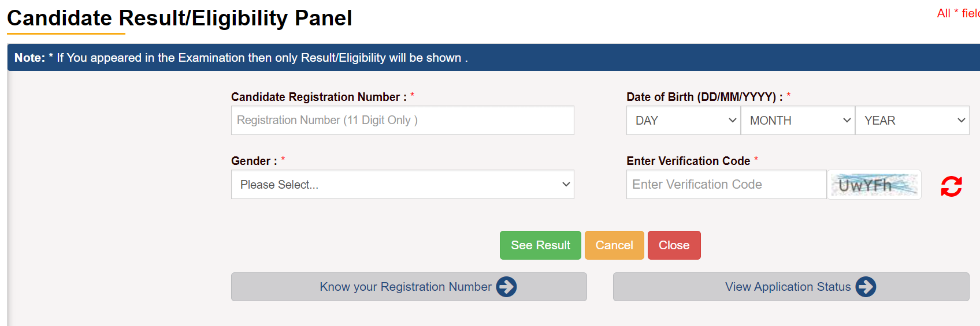Click the Date of Birth (DD/MM/YYYY) label
Image resolution: width=980 pixels, height=326 pixels.
click(x=704, y=97)
